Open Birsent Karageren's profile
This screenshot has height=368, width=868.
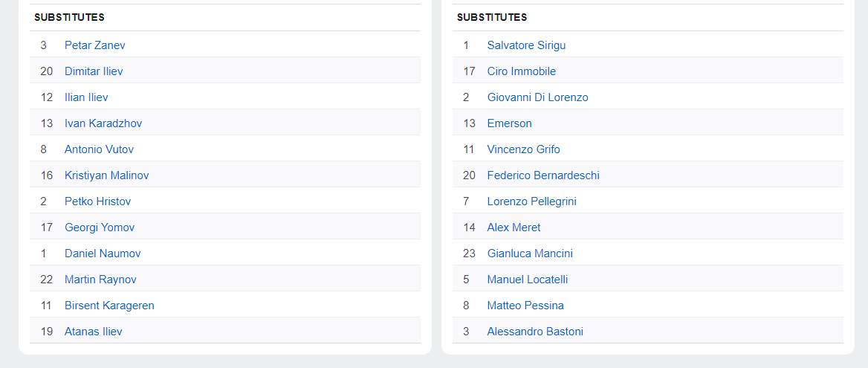(x=109, y=306)
